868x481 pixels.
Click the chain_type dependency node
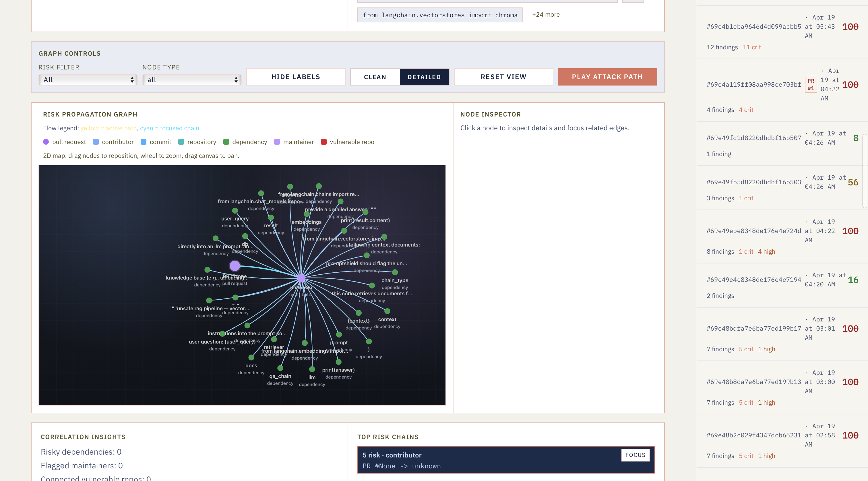click(395, 272)
